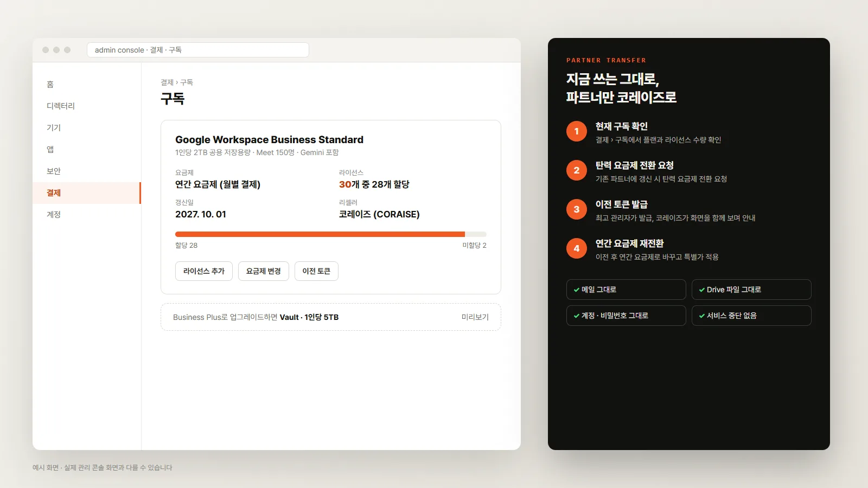Click the 미할당 2 label
868x488 pixels.
coord(474,245)
